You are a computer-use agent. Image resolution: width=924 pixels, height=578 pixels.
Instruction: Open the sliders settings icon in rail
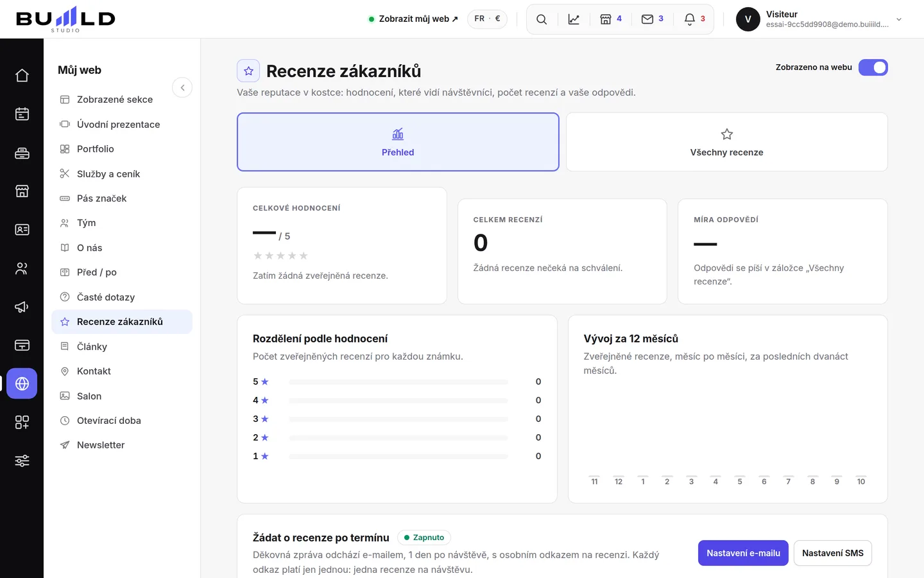[22, 460]
